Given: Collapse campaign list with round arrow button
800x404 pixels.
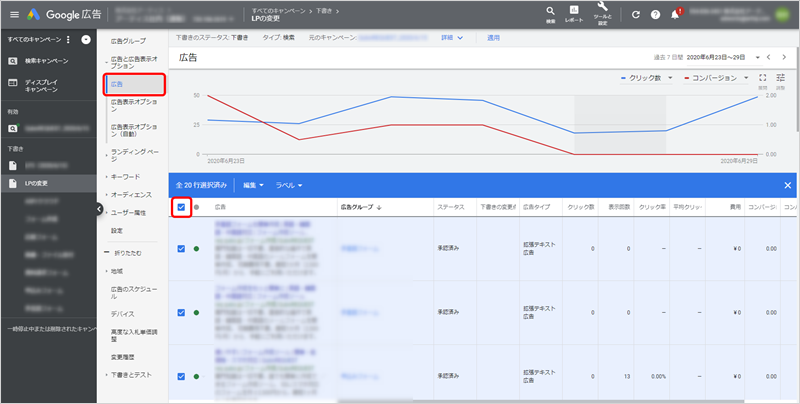Looking at the screenshot, I should pos(86,39).
